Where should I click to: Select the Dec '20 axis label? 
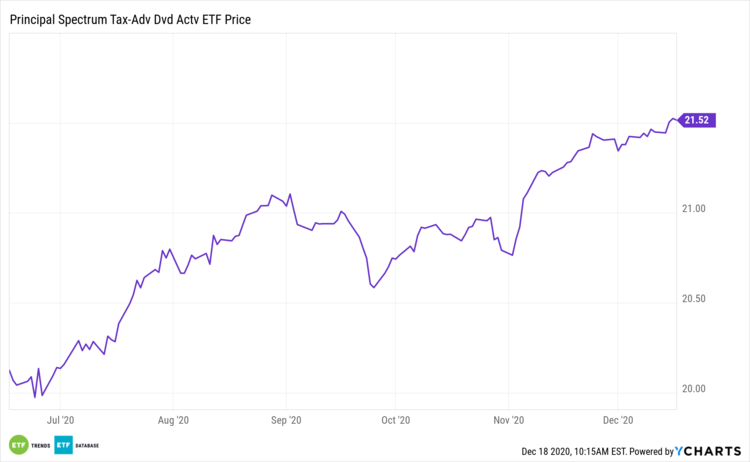click(x=619, y=420)
